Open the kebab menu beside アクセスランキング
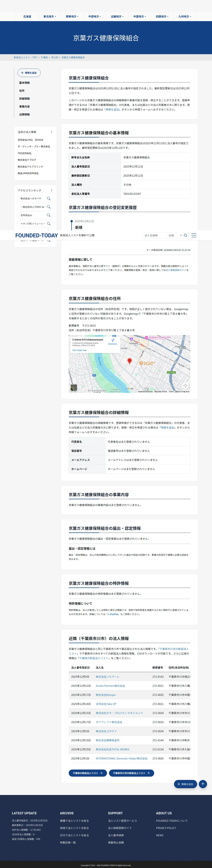Screen dimensions: 212x868 coord(52,190)
